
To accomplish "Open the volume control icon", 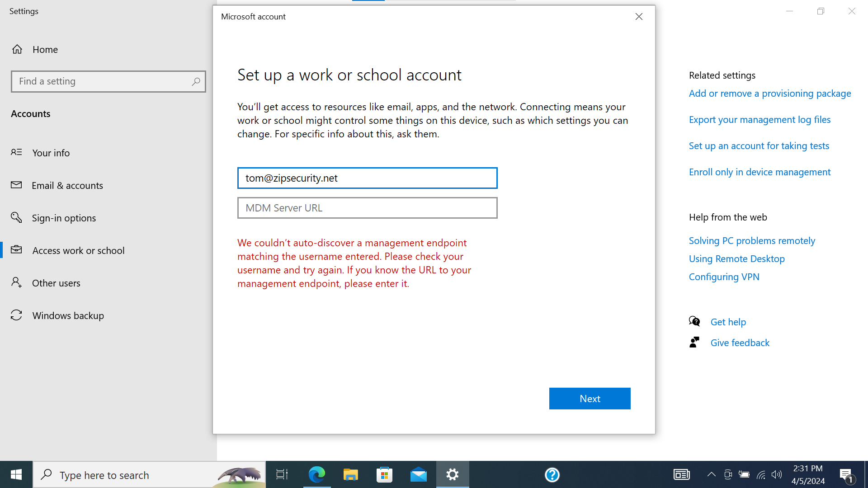I will point(777,474).
